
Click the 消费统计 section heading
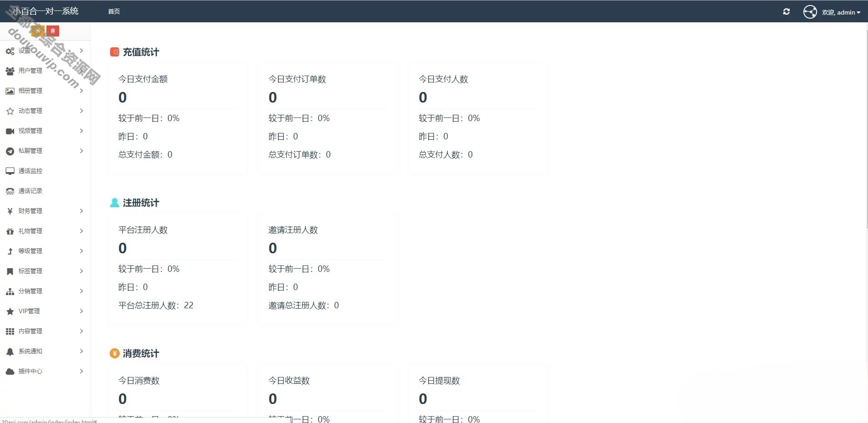pyautogui.click(x=141, y=353)
